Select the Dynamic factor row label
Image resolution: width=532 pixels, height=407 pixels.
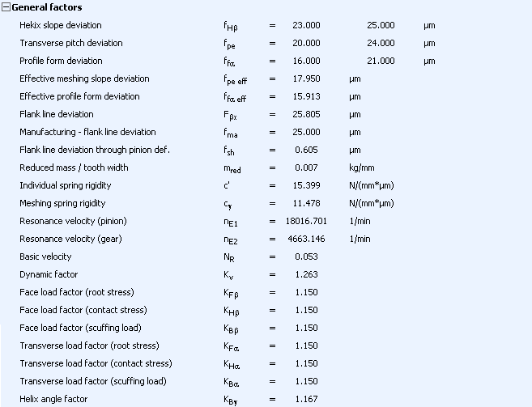[x=49, y=274]
